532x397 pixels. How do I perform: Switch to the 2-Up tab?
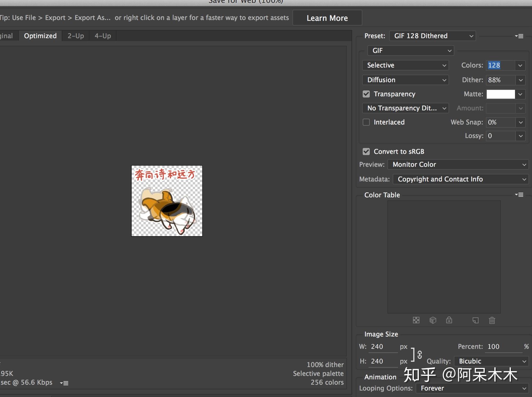(76, 36)
